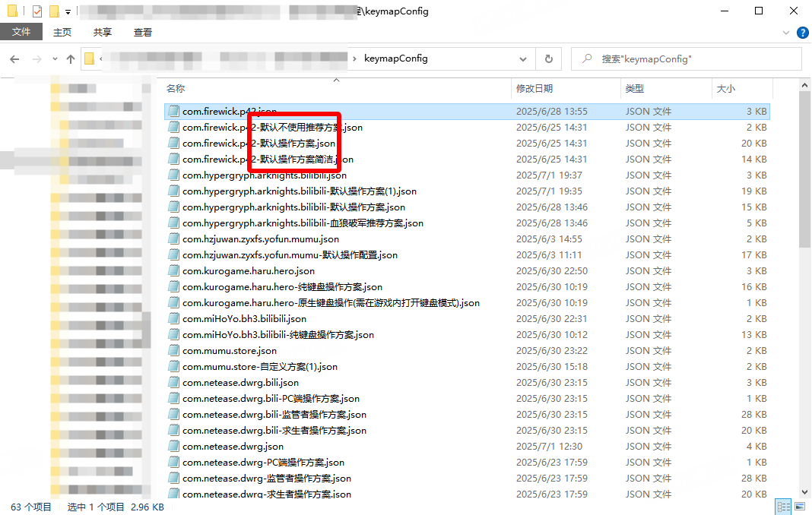
Task: Click the folder icon in the address bar
Action: [x=89, y=58]
